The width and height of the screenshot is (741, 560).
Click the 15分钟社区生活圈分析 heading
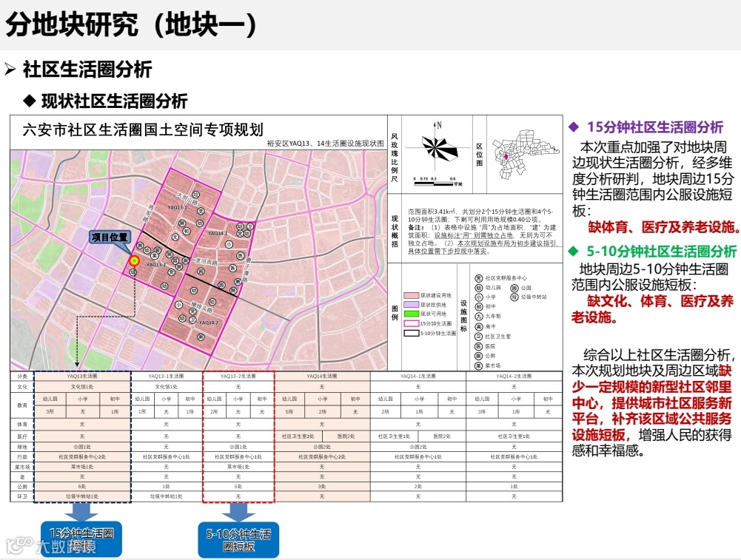[x=655, y=127]
